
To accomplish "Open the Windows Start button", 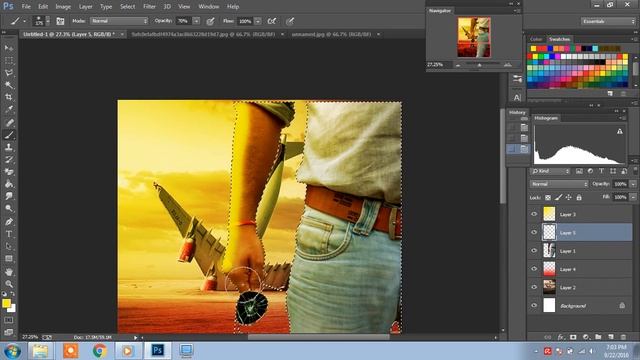I will click(12, 351).
